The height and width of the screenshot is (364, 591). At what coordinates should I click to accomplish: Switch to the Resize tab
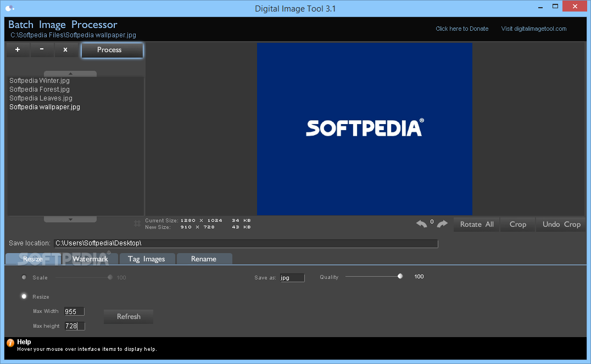click(x=33, y=259)
